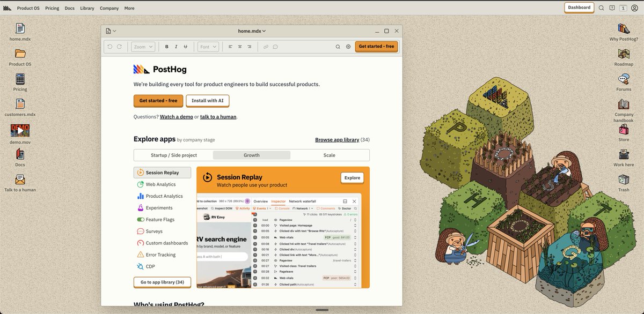Click the help question mark icon in top bar
Screen dimensions: 644x314
[x=612, y=8]
